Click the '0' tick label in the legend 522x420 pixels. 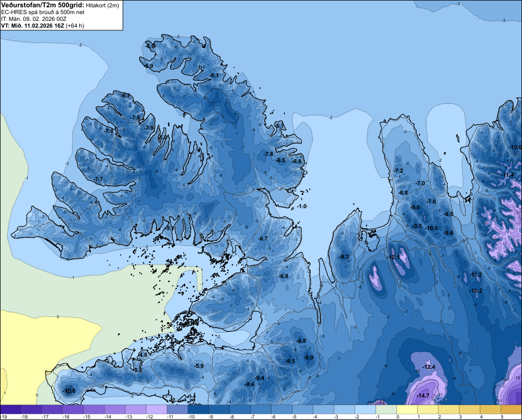(397, 417)
